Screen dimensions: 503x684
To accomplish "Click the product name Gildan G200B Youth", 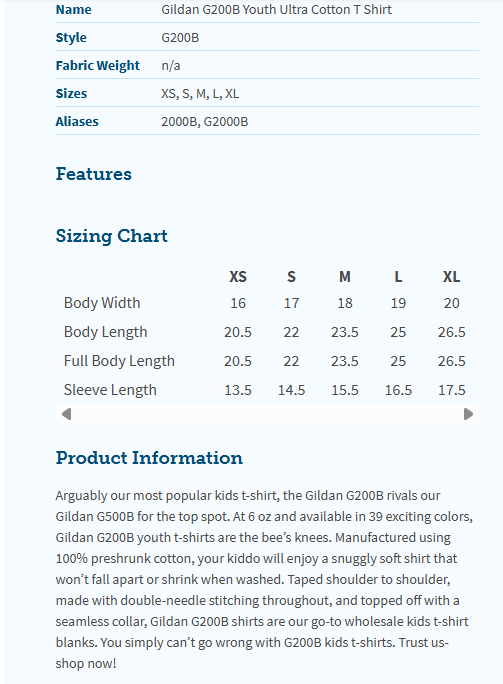I will tap(277, 9).
